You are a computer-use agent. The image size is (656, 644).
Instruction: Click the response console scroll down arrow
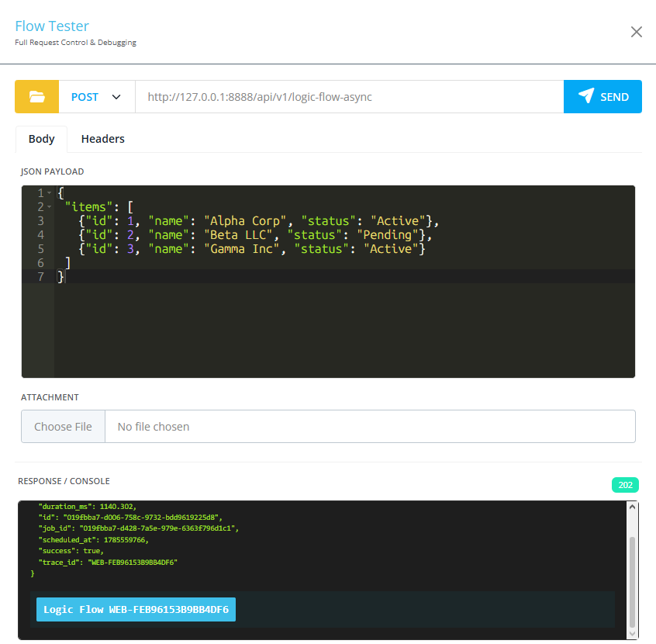pyautogui.click(x=632, y=634)
